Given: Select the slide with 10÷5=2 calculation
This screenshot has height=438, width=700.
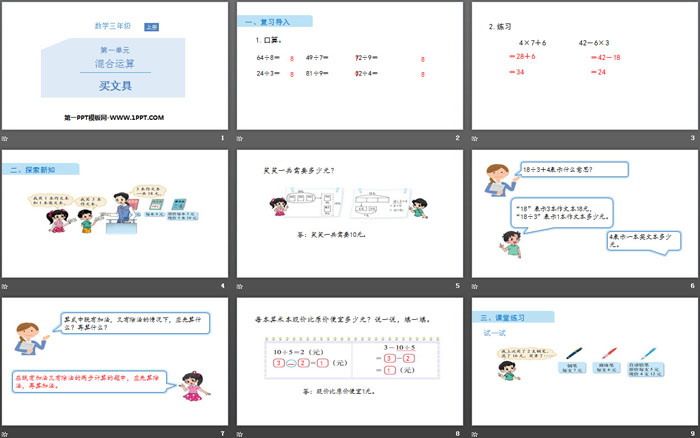Looking at the screenshot, I should pyautogui.click(x=349, y=361).
